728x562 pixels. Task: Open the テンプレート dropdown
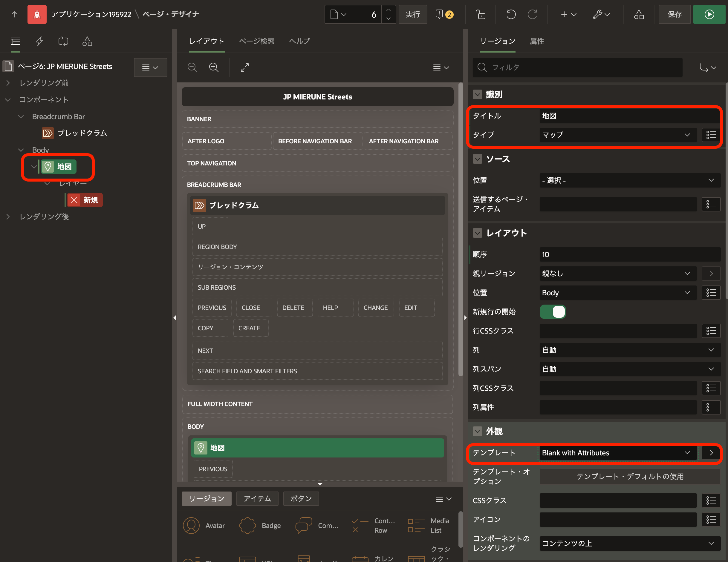(617, 453)
